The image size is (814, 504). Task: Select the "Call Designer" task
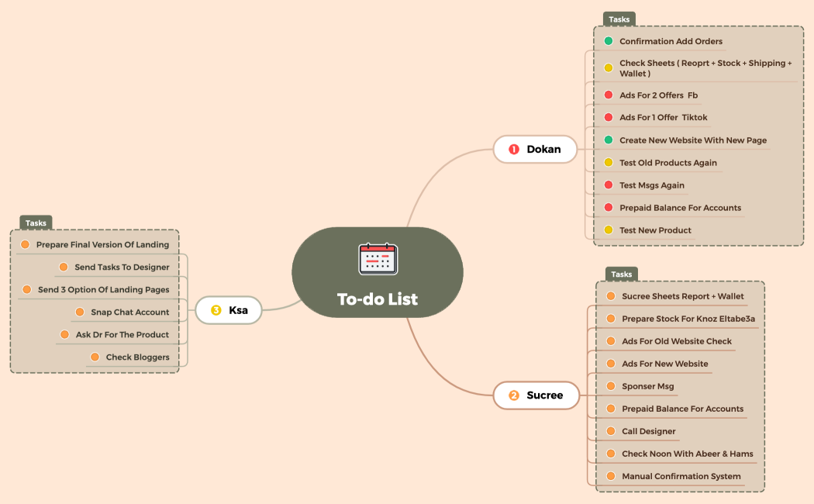[x=648, y=431]
